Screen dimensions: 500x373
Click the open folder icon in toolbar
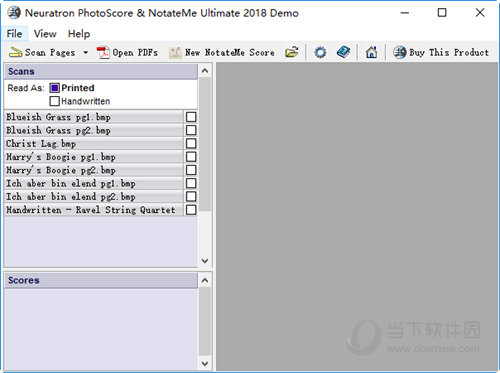coord(292,52)
